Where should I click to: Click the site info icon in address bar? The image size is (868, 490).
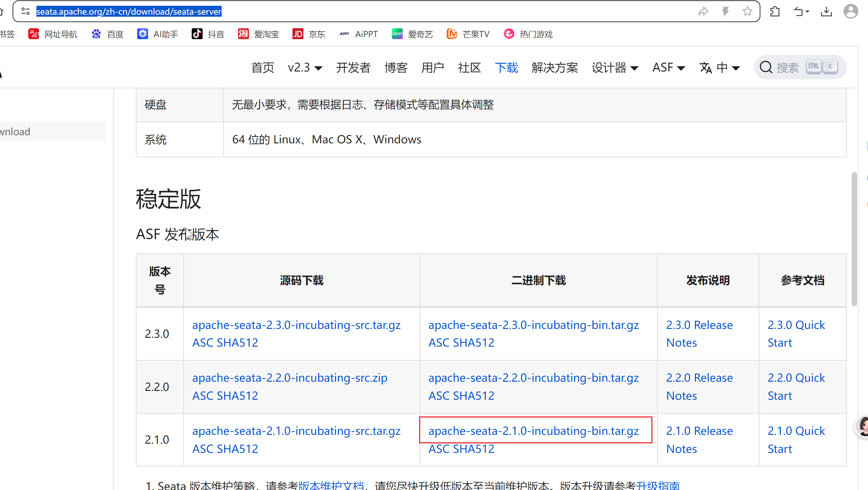[26, 12]
